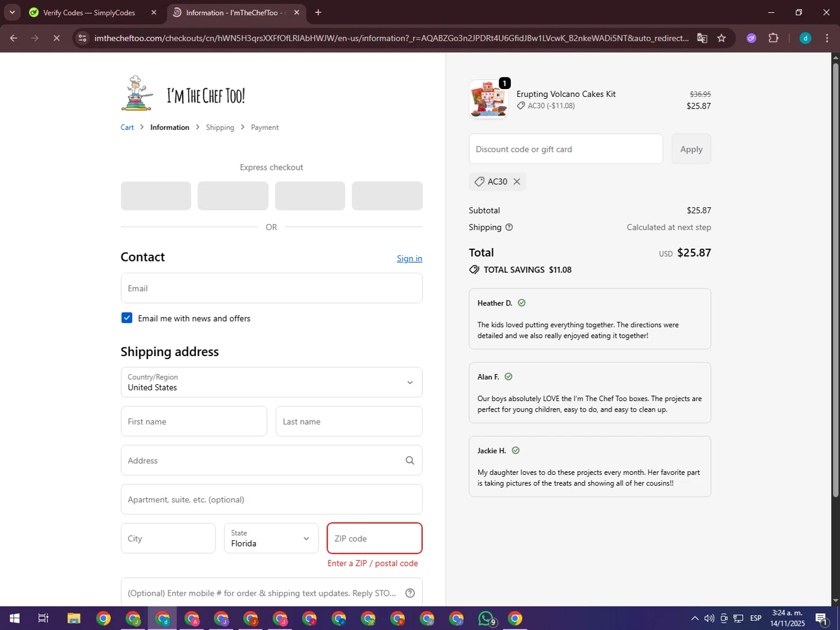Focus the Discount code or gift card field
The width and height of the screenshot is (840, 630).
click(566, 149)
